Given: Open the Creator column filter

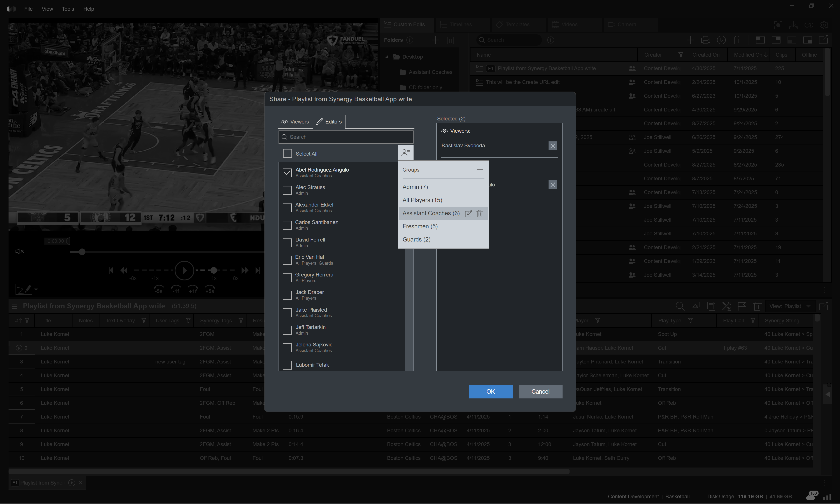Looking at the screenshot, I should point(680,55).
